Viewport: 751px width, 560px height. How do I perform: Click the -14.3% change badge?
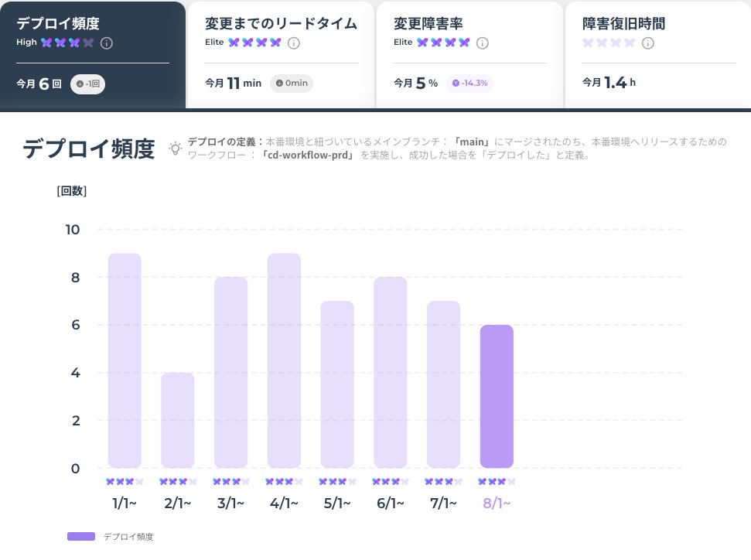tap(469, 84)
